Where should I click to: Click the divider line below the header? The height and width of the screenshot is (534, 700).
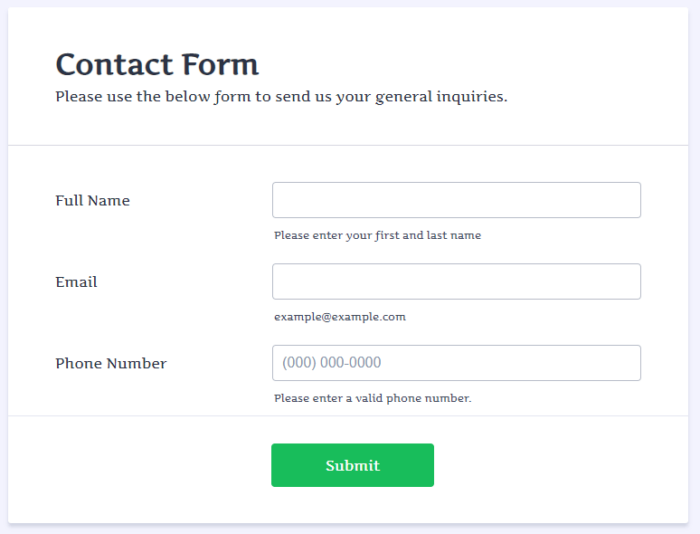point(348,145)
